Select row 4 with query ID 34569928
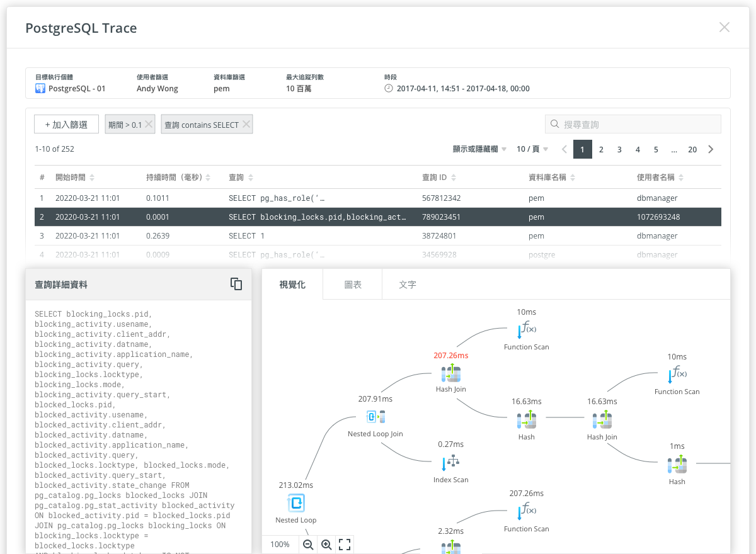This screenshot has width=756, height=554. tap(378, 255)
